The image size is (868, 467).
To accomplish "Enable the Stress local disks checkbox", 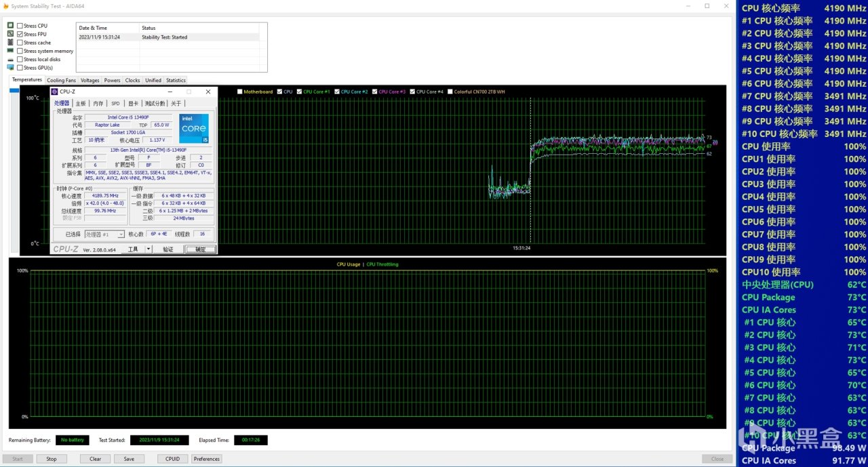I will tap(20, 60).
